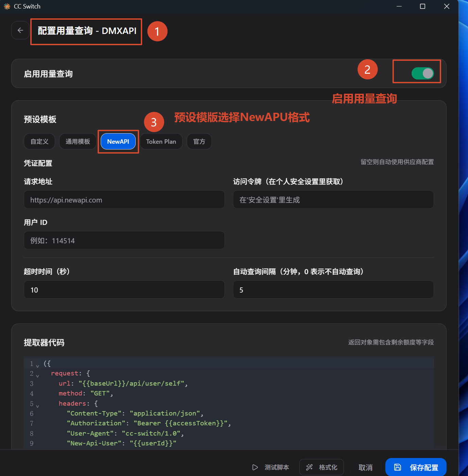The width and height of the screenshot is (468, 476).
Task: Go back using the arrow button
Action: (x=20, y=30)
